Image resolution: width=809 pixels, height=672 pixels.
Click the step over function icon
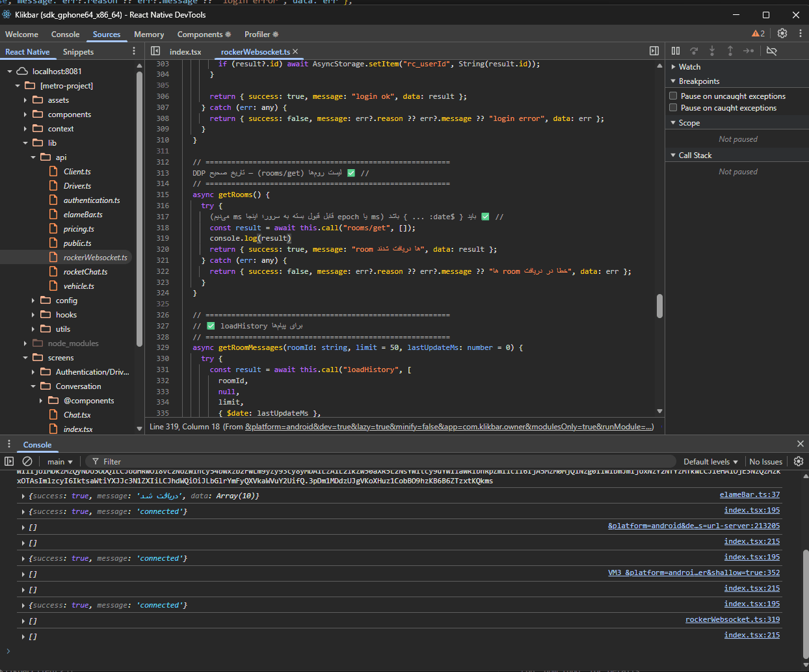click(694, 51)
